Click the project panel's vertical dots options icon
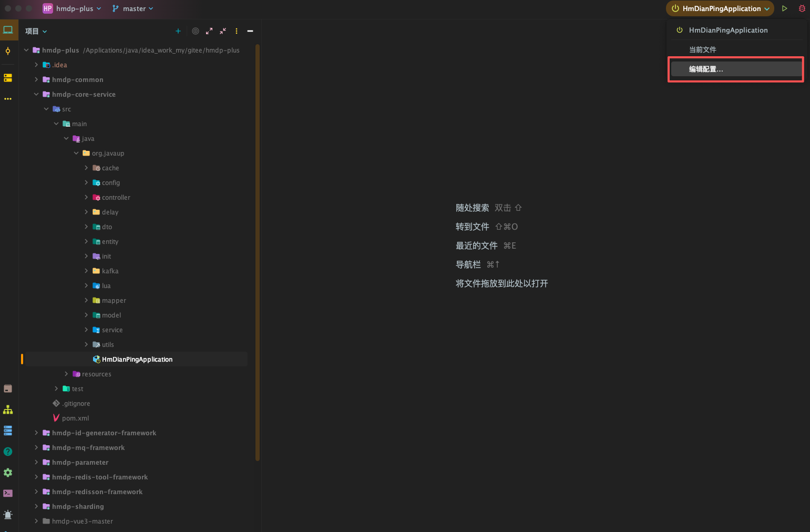The height and width of the screenshot is (532, 810). pyautogui.click(x=237, y=31)
